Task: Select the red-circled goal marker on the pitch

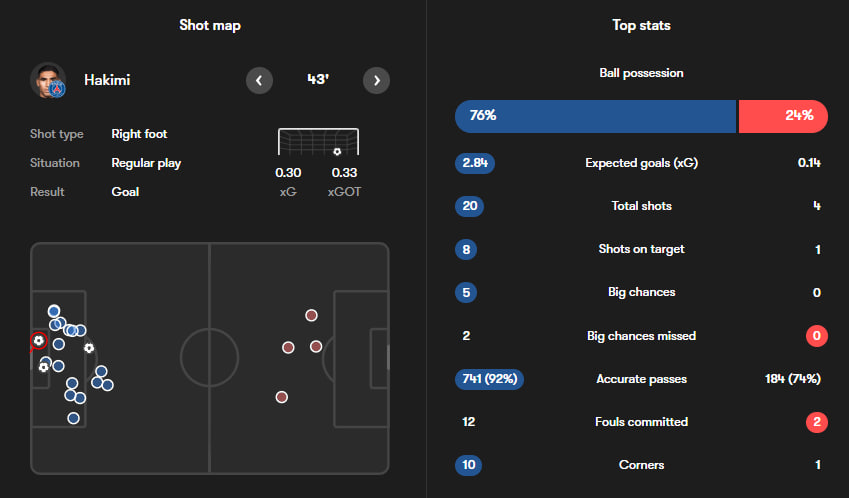Action: point(38,340)
